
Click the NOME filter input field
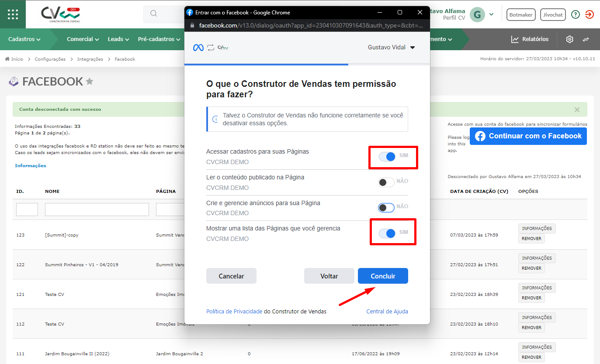click(97, 209)
